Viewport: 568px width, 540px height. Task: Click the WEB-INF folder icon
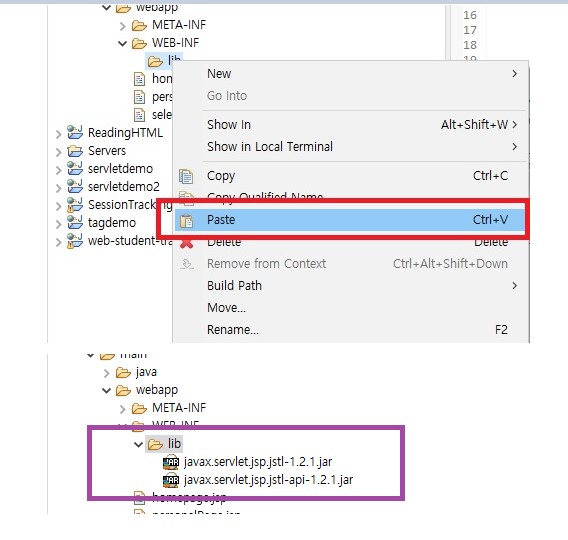(x=139, y=44)
